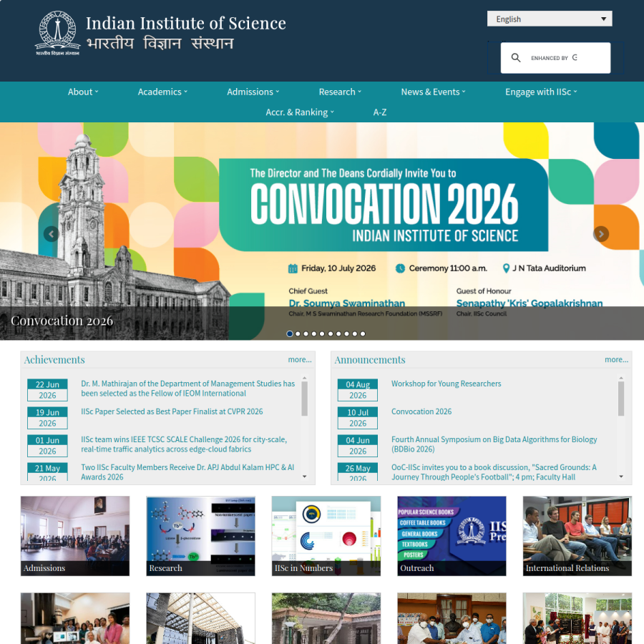Click the 19 Jun 2026 date badge
The width and height of the screenshot is (644, 644).
[47, 418]
